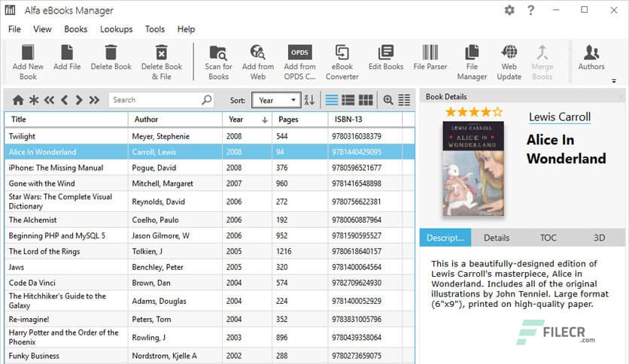Jump to last with double-right arrows

94,100
